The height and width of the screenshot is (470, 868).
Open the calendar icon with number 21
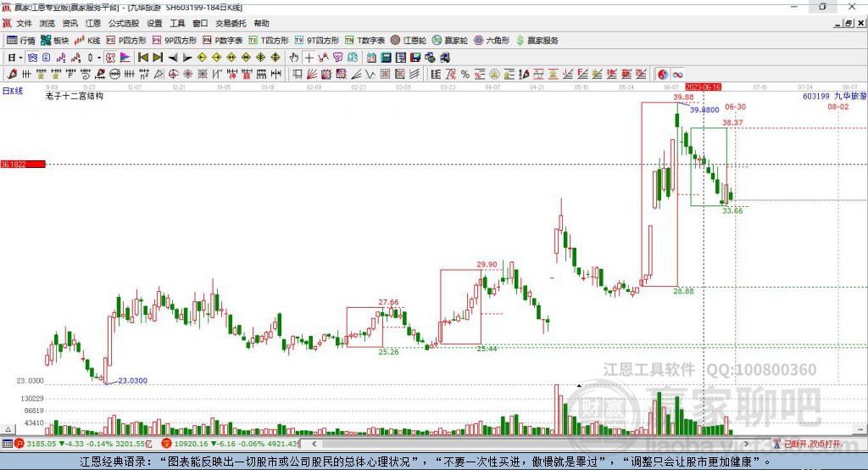coord(371,58)
